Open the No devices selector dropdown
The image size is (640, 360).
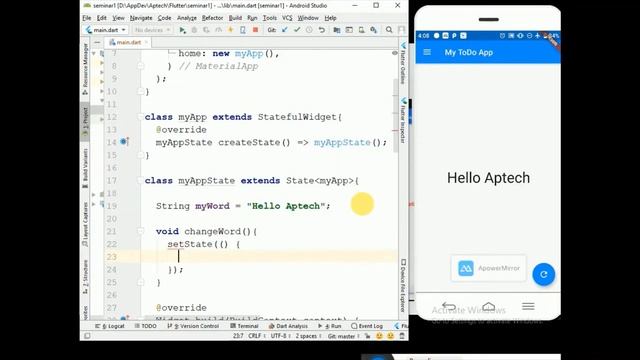152,30
